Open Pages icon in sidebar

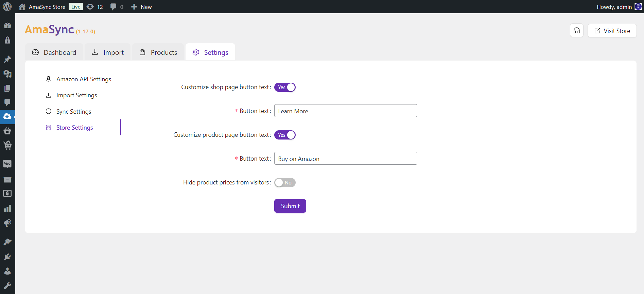click(7, 88)
